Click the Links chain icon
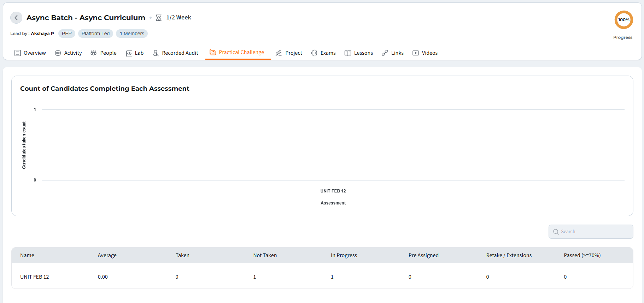Viewport: 644px width, 303px height. tap(385, 53)
